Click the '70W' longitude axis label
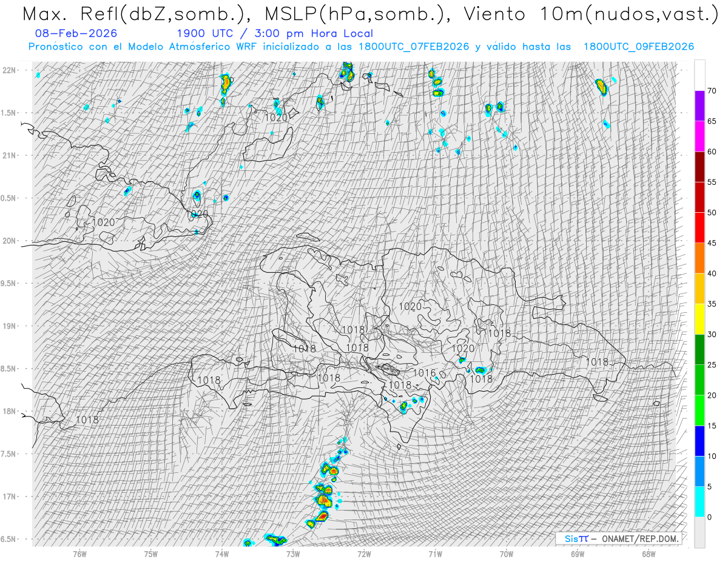 [x=506, y=554]
